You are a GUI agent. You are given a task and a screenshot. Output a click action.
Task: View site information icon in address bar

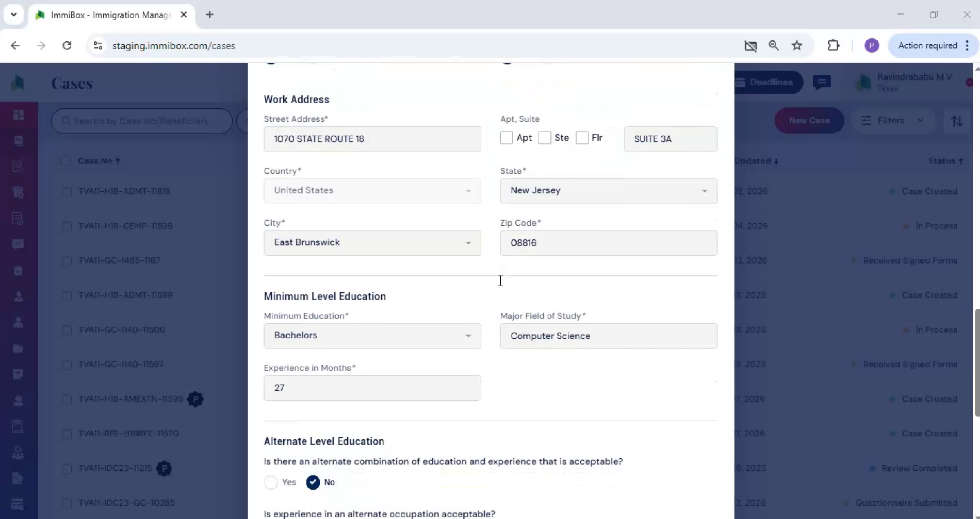[98, 45]
